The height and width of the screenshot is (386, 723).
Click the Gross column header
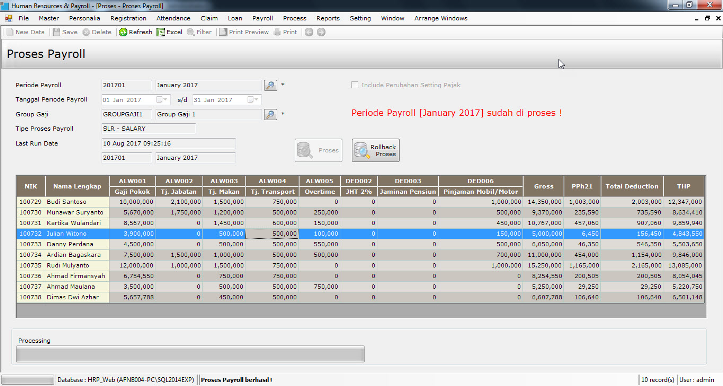coord(544,186)
